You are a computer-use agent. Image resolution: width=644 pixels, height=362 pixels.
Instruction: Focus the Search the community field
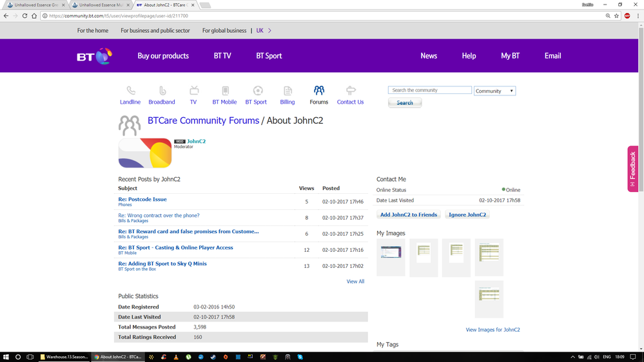click(429, 90)
